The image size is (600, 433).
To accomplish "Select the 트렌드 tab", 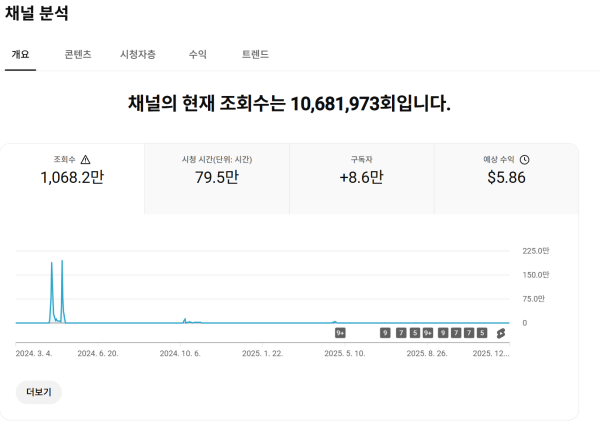I will pyautogui.click(x=255, y=54).
